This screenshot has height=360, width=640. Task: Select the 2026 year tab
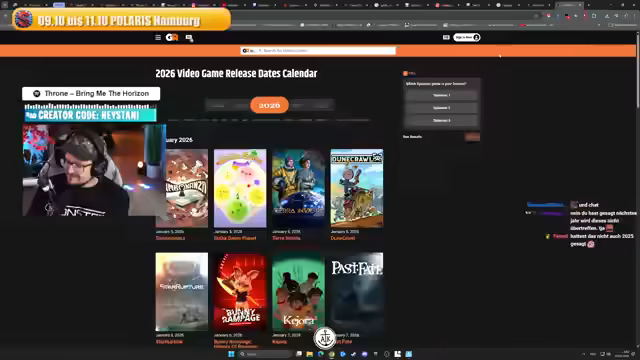point(269,105)
